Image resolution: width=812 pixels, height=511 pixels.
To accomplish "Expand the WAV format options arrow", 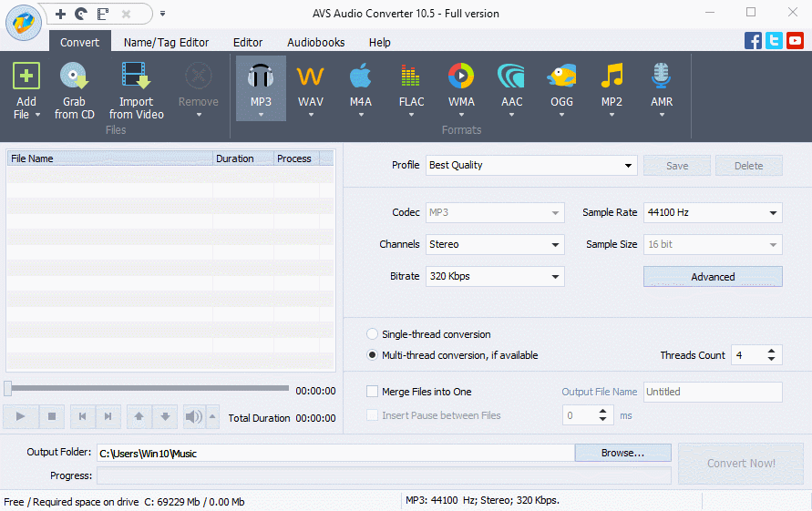I will tap(311, 115).
